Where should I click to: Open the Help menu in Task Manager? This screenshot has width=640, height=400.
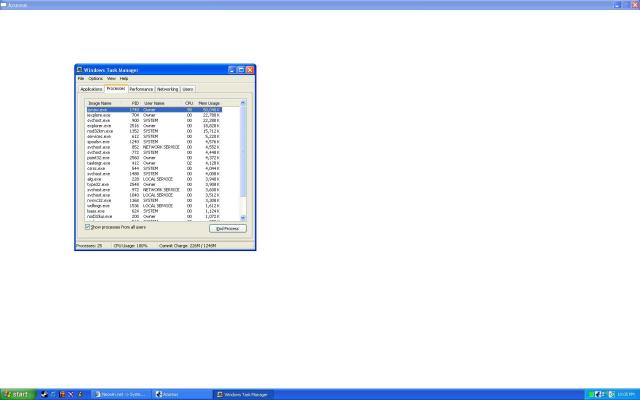tap(124, 78)
